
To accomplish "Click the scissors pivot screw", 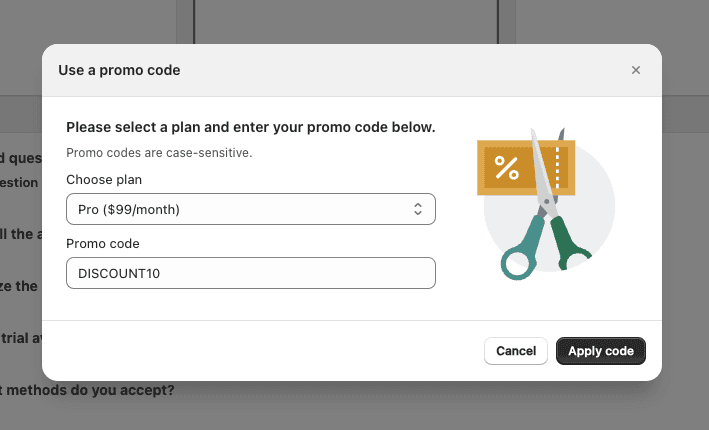I will 546,203.
